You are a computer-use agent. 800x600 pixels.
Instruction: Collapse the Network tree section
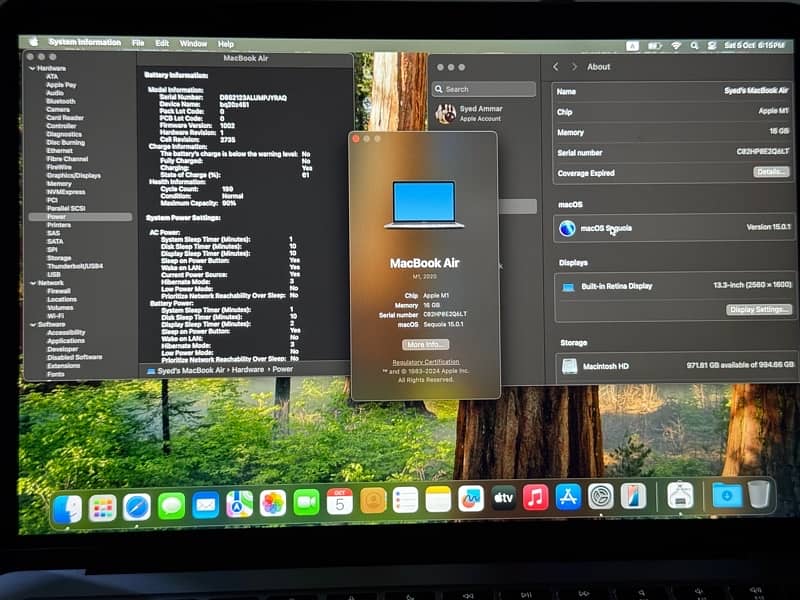click(32, 283)
